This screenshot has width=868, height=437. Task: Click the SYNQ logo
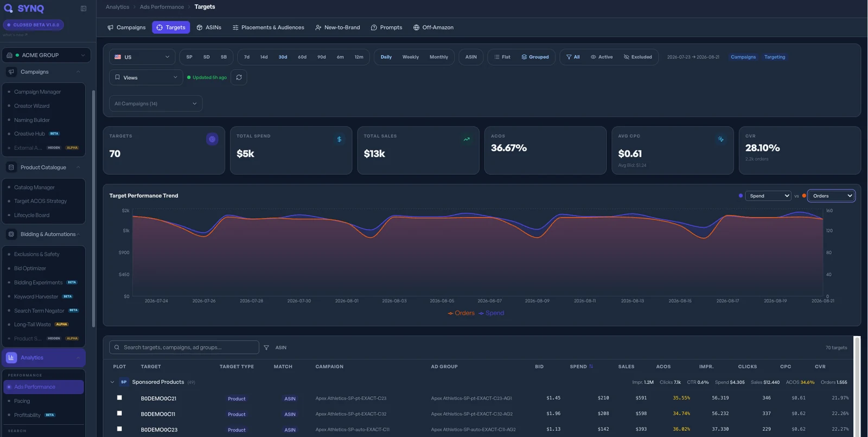24,9
